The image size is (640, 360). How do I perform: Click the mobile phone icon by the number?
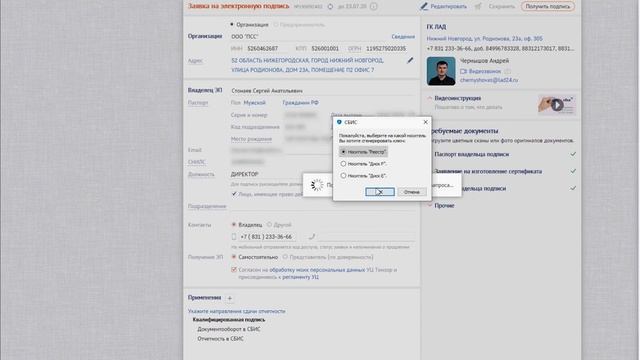(x=234, y=237)
